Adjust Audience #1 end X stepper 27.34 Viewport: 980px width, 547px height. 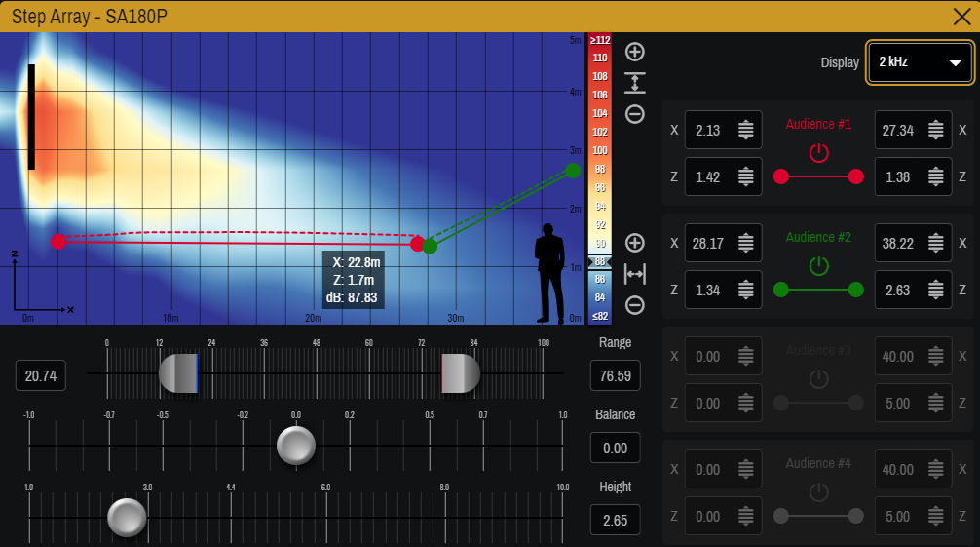point(935,131)
